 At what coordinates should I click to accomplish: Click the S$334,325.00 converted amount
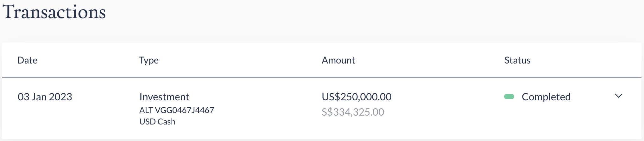pyautogui.click(x=353, y=112)
